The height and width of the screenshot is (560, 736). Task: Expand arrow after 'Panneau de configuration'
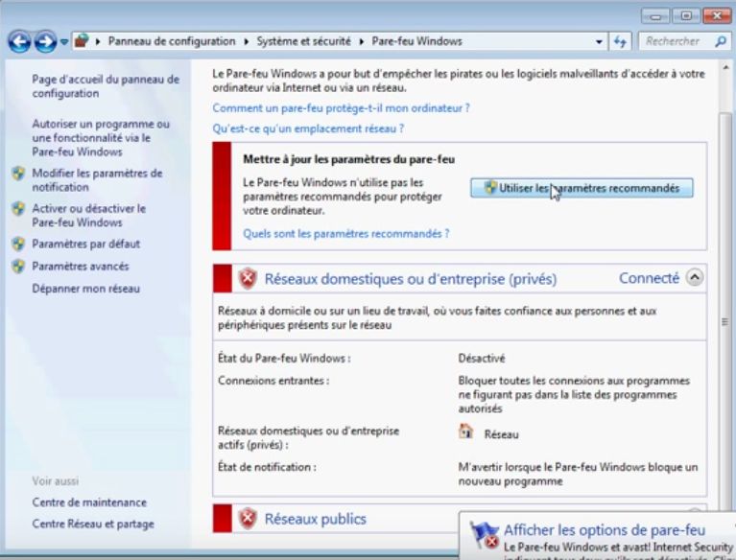246,42
